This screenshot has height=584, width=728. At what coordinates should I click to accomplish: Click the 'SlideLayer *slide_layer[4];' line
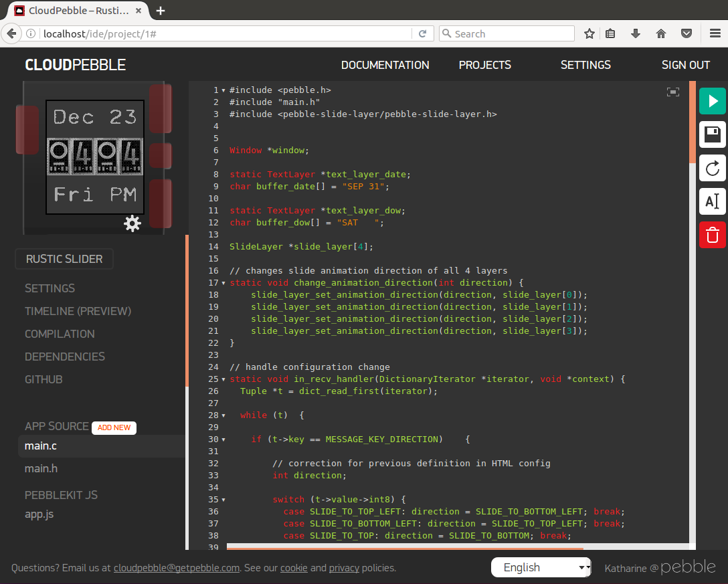click(301, 247)
